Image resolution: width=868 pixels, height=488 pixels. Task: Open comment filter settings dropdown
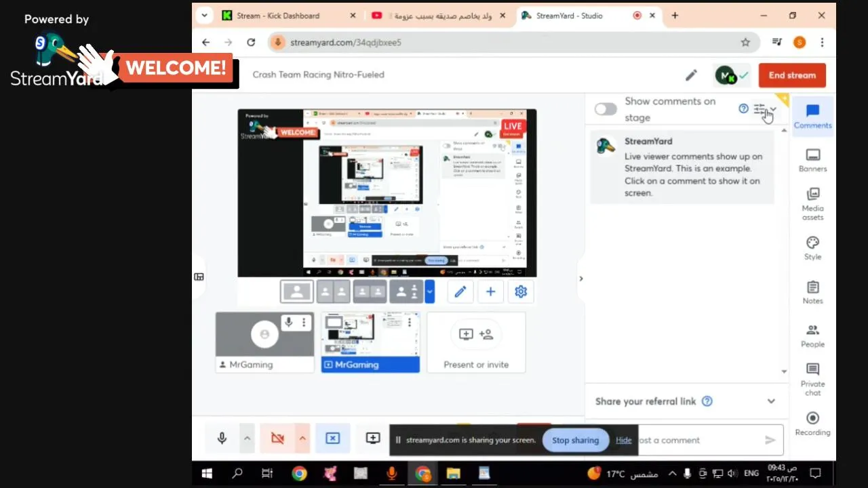pyautogui.click(x=765, y=108)
